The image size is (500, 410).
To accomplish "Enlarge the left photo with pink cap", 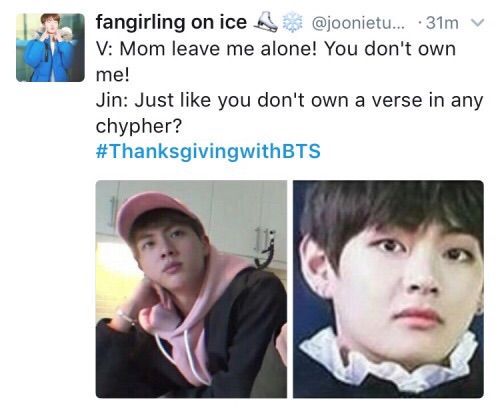I will 191,289.
